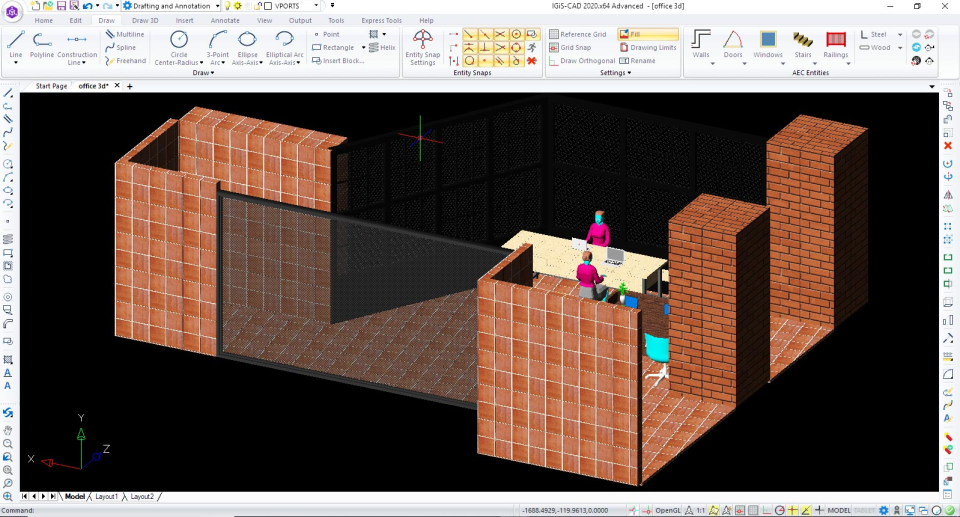Select the Polyline tool
The width and height of the screenshot is (960, 517).
pos(42,44)
